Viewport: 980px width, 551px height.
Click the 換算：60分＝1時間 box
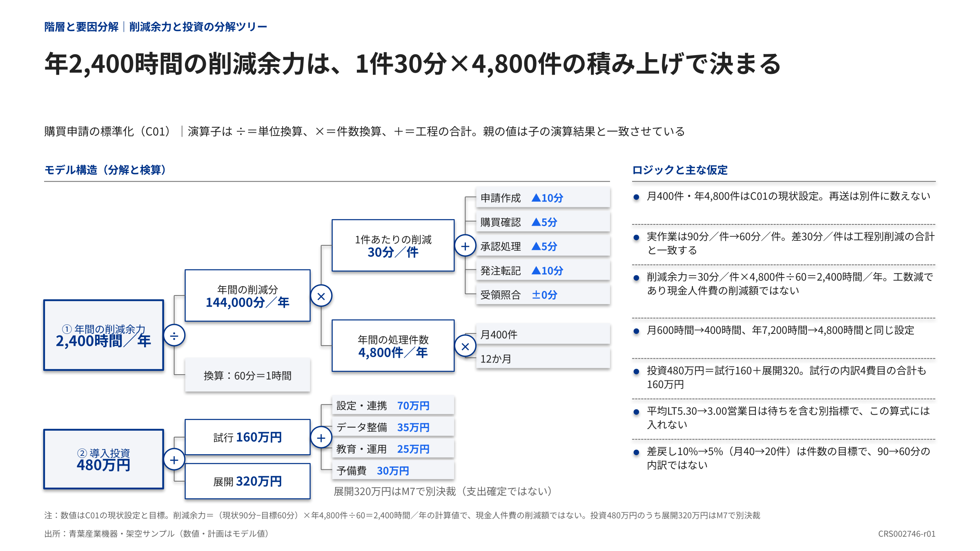tap(247, 375)
